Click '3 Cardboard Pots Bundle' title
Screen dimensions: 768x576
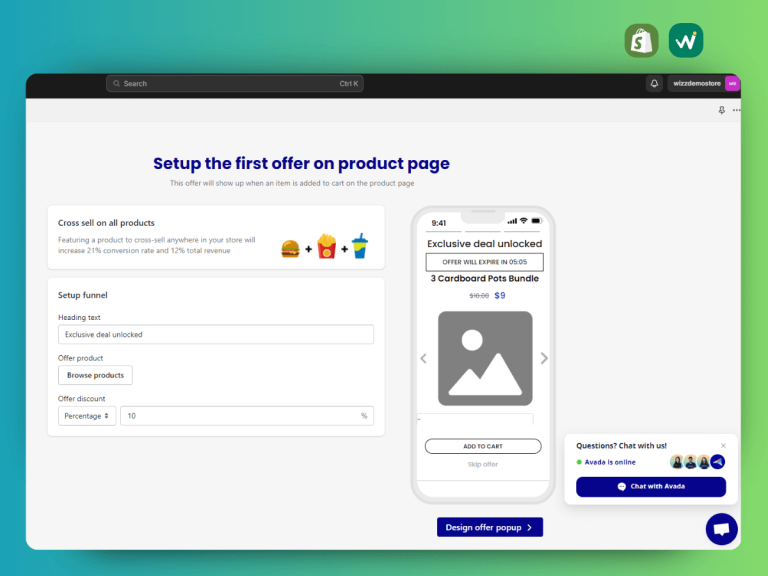(x=484, y=278)
